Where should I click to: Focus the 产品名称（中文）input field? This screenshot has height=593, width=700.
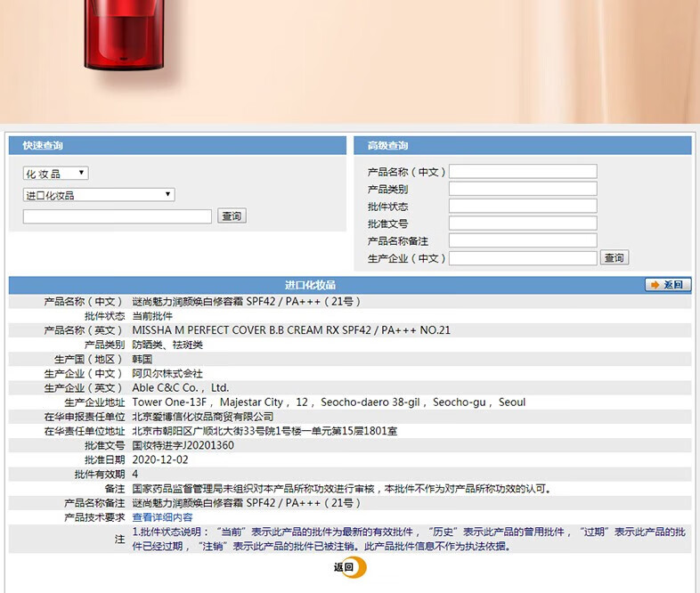click(523, 172)
